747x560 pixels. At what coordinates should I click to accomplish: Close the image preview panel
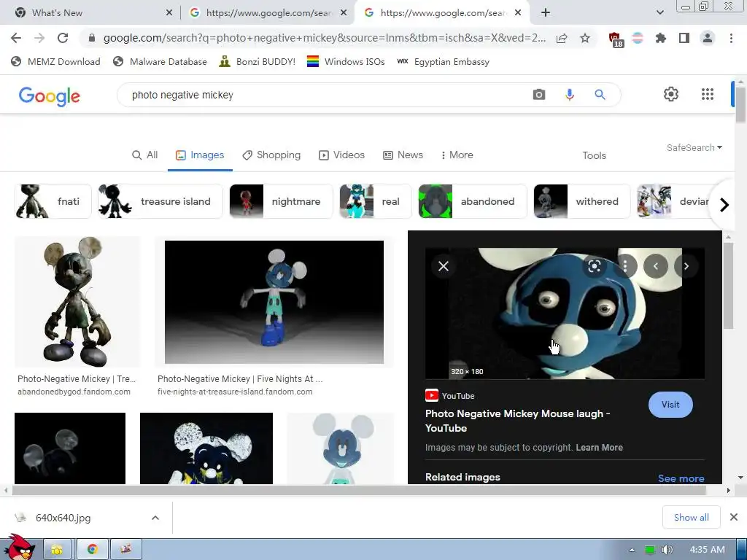pos(444,266)
